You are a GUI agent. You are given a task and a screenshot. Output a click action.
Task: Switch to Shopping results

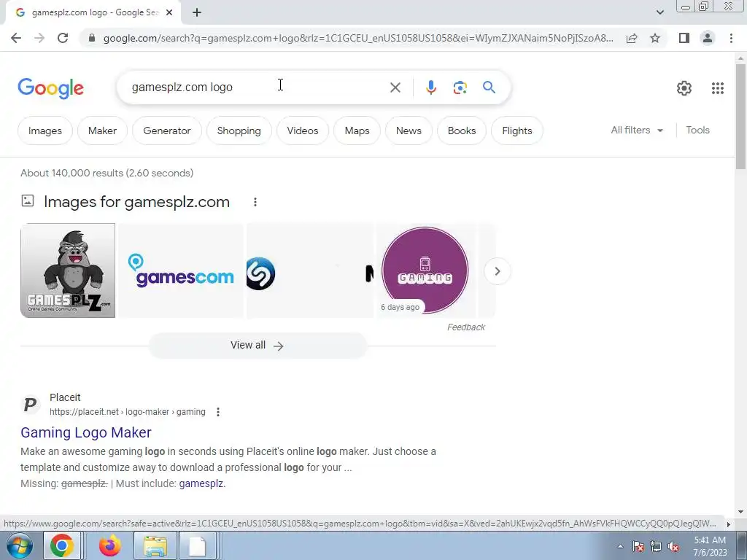[239, 131]
